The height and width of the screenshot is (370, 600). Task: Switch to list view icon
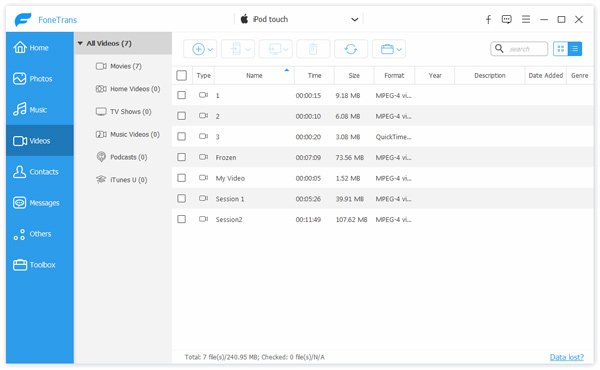575,49
